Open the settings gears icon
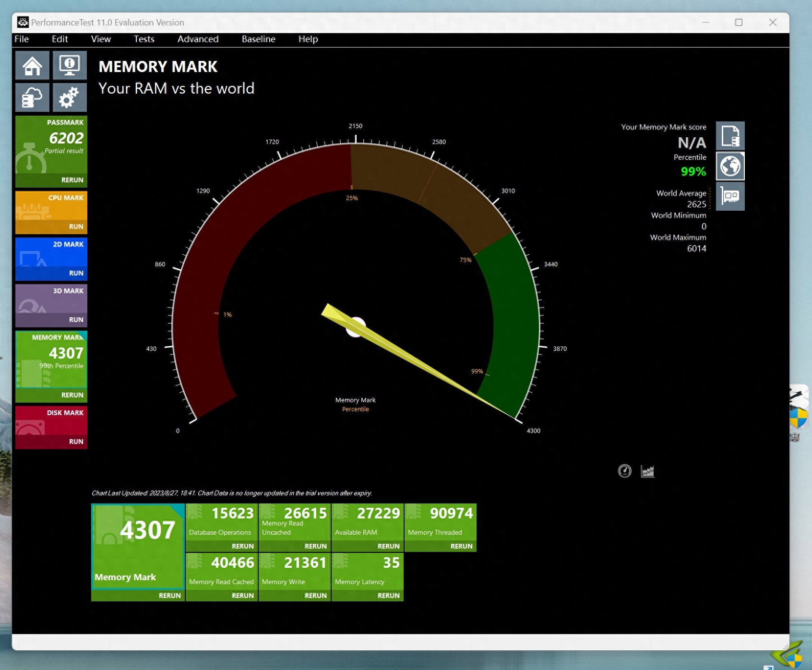This screenshot has width=812, height=670. [70, 97]
